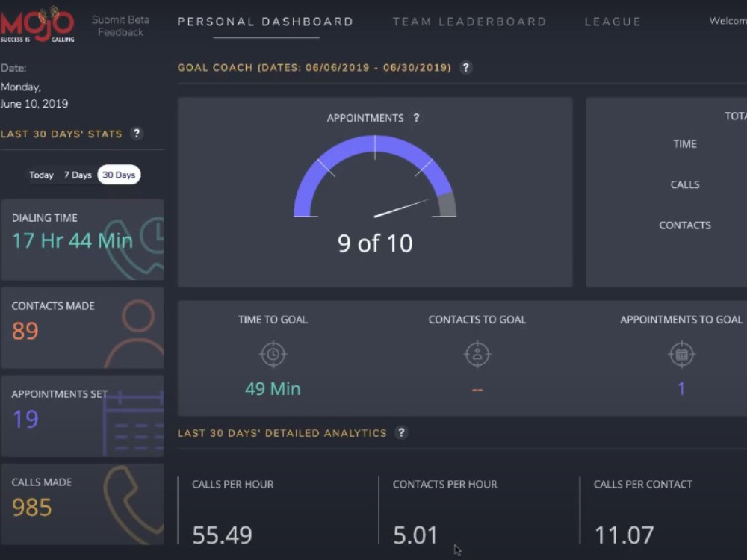
Task: Click the calls per hour value 55.49
Action: [x=222, y=535]
